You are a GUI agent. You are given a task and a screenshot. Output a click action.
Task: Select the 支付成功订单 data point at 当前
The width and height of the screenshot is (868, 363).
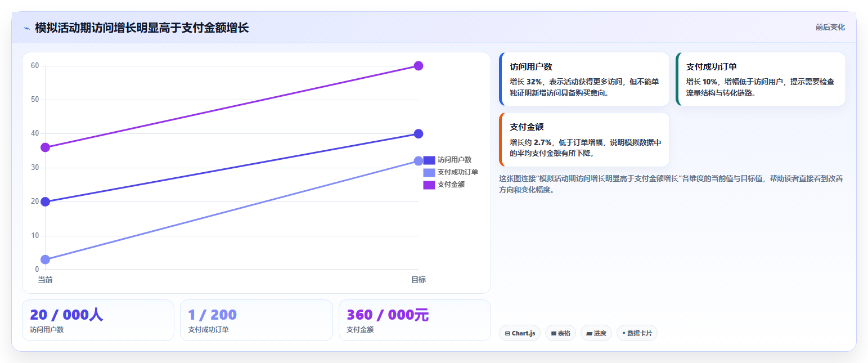[x=45, y=259]
